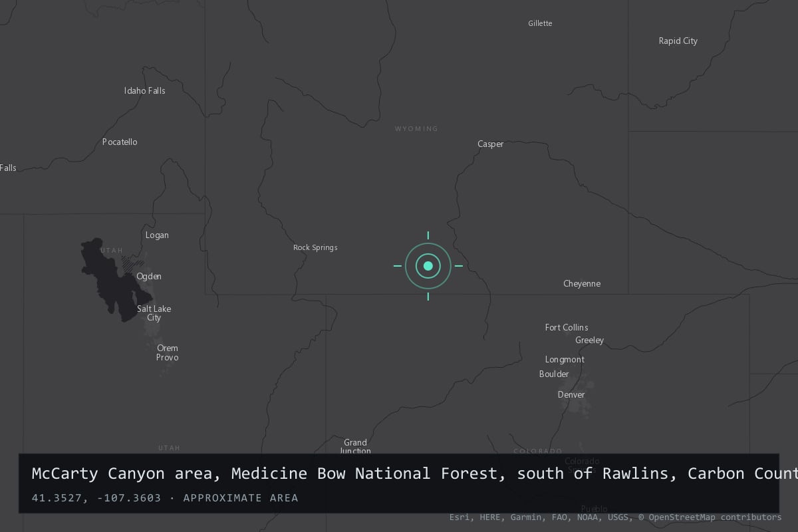The height and width of the screenshot is (532, 798).
Task: Click the Gillette city label
Action: (x=540, y=23)
